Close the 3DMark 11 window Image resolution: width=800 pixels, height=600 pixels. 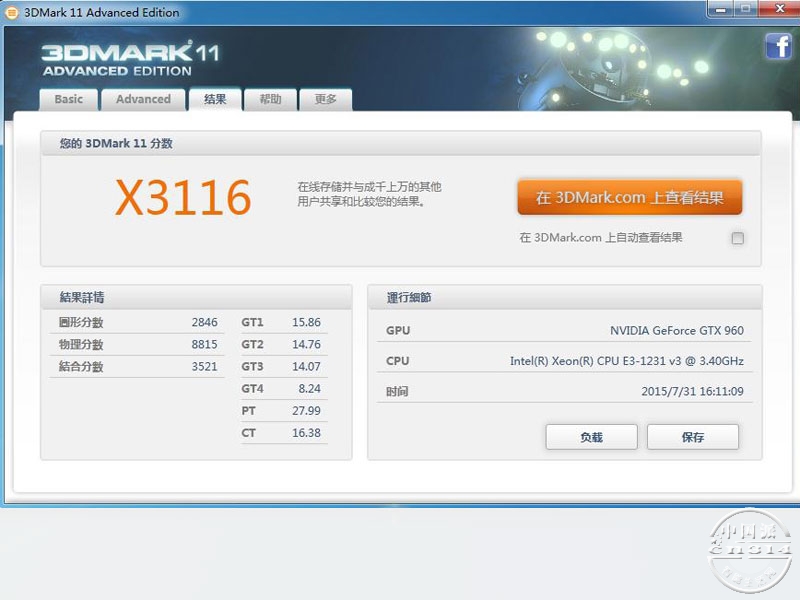pos(779,9)
